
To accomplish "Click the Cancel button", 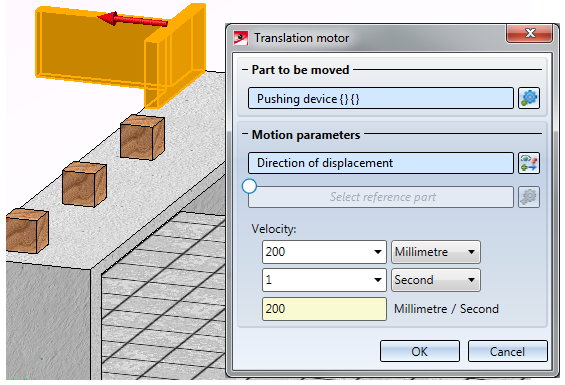I will [508, 351].
